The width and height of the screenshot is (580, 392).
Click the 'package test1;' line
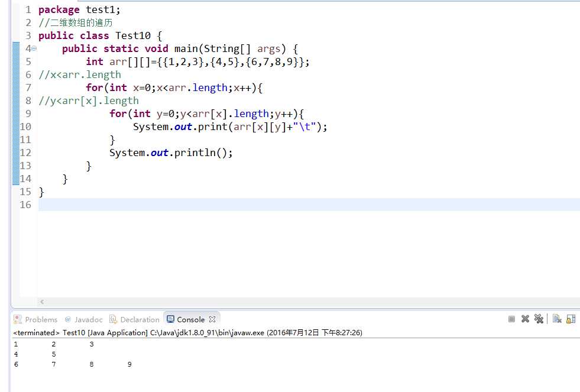(79, 9)
